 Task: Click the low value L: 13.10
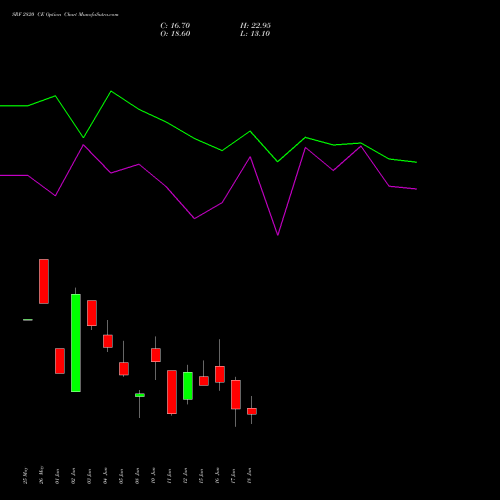255,34
